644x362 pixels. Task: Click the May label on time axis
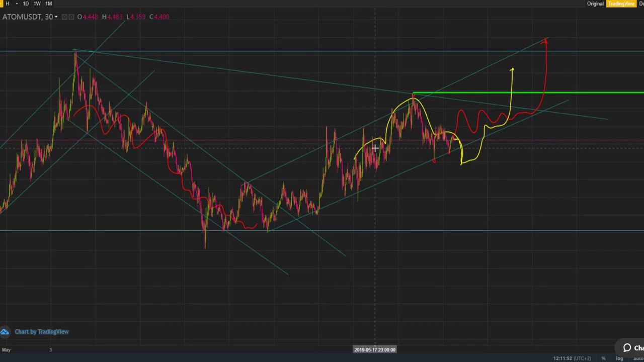(6, 349)
